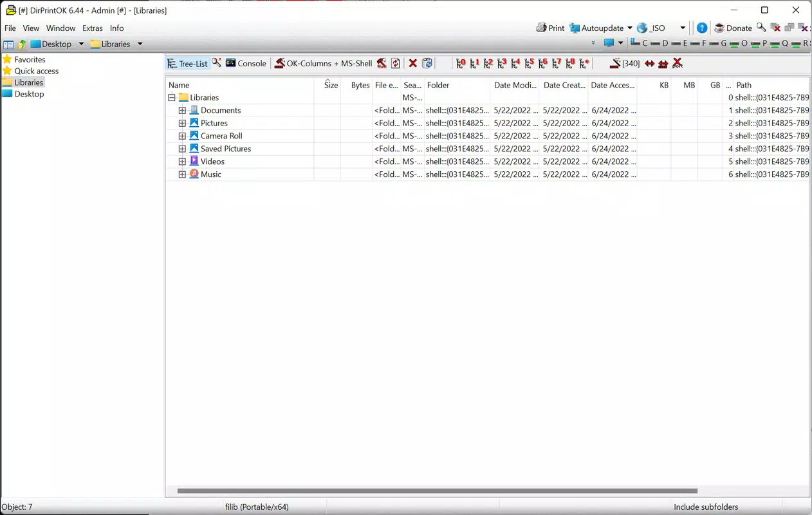The width and height of the screenshot is (812, 515).
Task: Click the cascade windows icon
Action: click(x=789, y=28)
